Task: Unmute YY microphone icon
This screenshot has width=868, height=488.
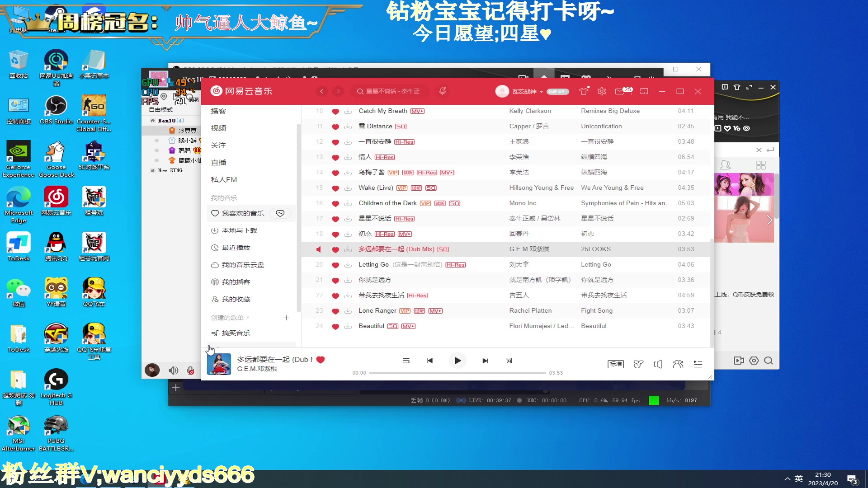Action: click(190, 371)
